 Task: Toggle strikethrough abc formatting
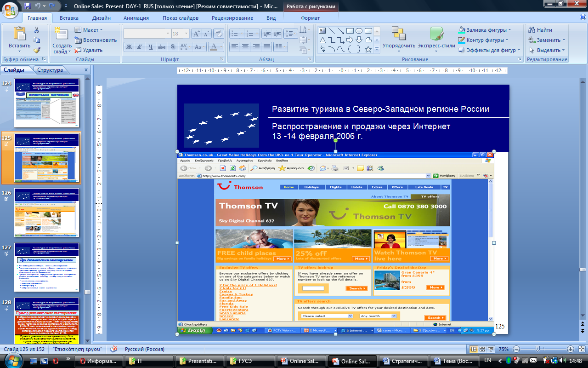(x=162, y=47)
